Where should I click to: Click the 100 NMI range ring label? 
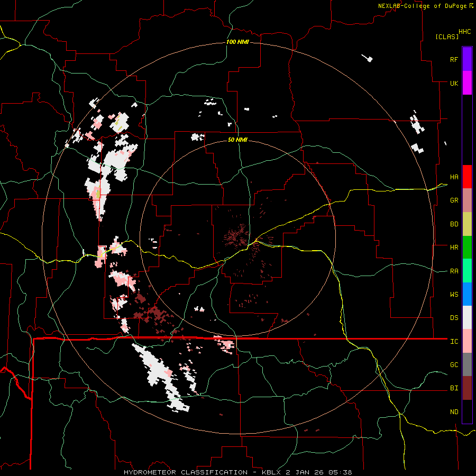(x=237, y=42)
